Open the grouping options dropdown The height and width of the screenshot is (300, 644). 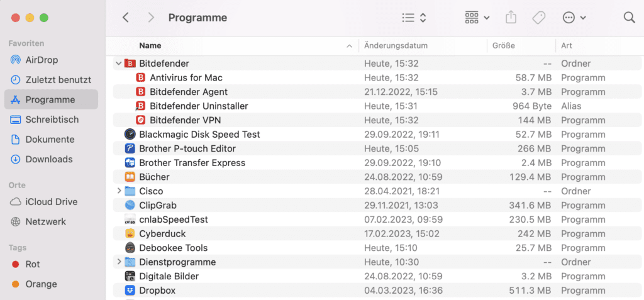[477, 18]
